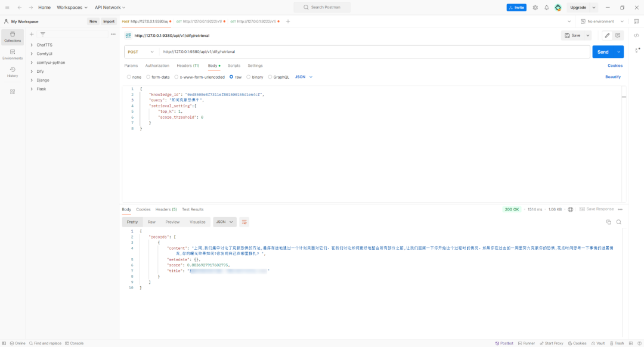644x347 pixels.
Task: Open the Environments sidebar panel
Action: 13,55
